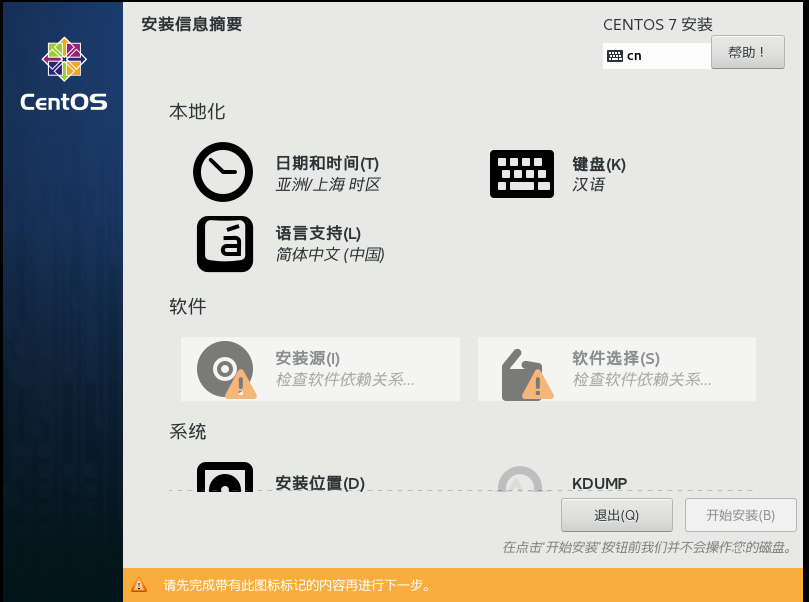Viewport: 809px width, 602px height.
Task: Click the KDUMP icon
Action: [x=520, y=479]
